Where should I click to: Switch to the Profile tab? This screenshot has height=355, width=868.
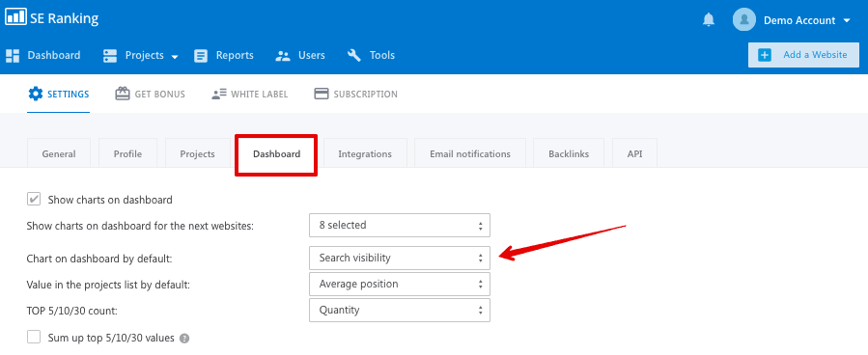(x=127, y=153)
